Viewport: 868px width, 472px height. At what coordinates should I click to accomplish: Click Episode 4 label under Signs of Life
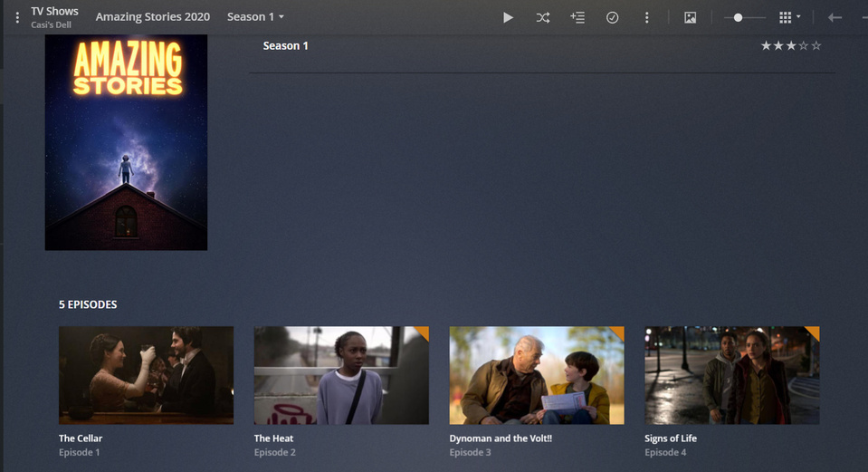(665, 453)
